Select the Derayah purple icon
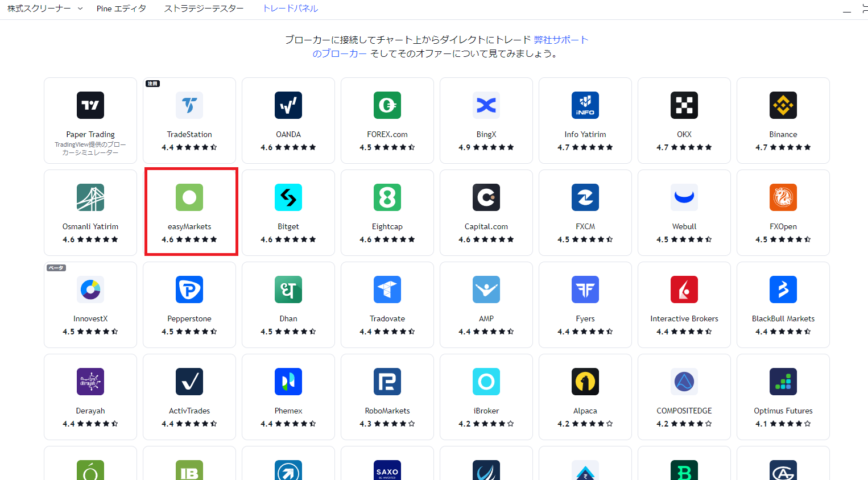The height and width of the screenshot is (480, 868). (90, 382)
